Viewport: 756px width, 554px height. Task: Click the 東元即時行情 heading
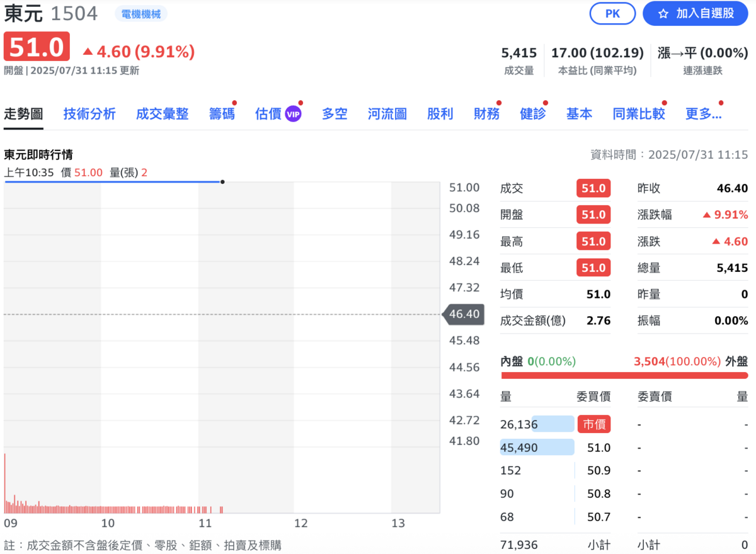[38, 154]
